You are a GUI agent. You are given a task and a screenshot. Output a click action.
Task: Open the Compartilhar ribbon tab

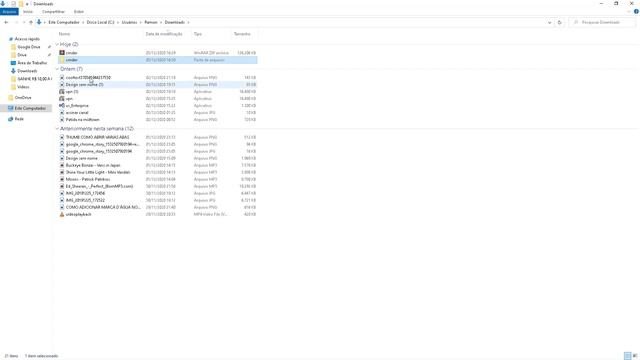(53, 11)
